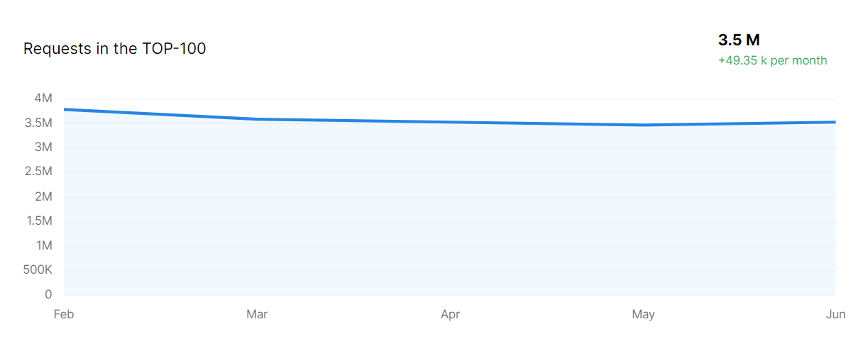The height and width of the screenshot is (346, 868).
Task: Click the blue line's starting point at Feb
Action: tap(65, 109)
